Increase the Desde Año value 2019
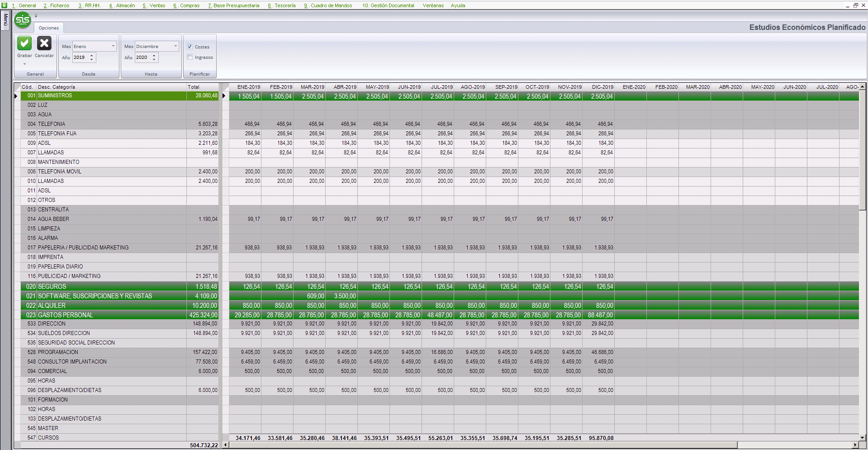 pos(92,55)
